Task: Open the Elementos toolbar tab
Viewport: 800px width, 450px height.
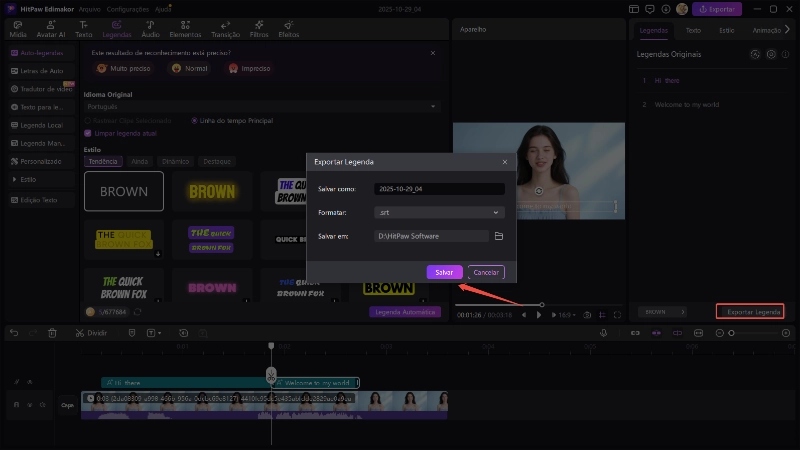Action: pyautogui.click(x=184, y=27)
